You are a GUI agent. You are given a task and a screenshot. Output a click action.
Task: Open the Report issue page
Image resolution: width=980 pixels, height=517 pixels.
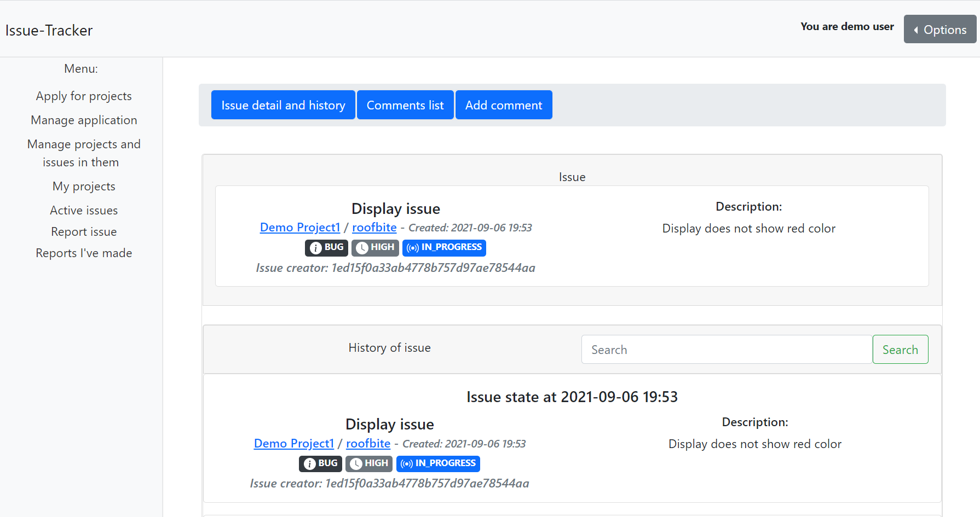coord(84,231)
